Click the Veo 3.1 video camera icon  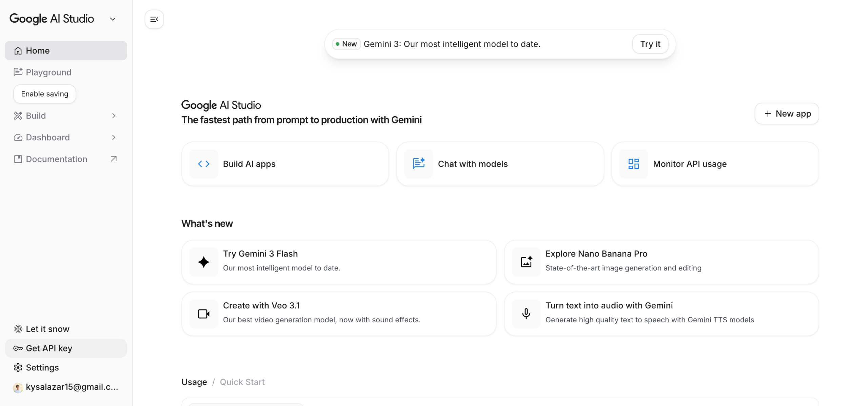pyautogui.click(x=203, y=314)
